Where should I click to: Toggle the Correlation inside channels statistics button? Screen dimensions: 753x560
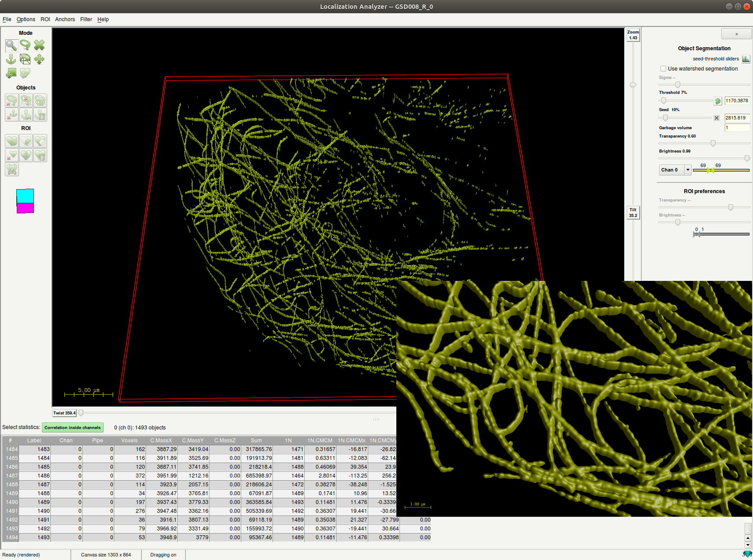[73, 427]
